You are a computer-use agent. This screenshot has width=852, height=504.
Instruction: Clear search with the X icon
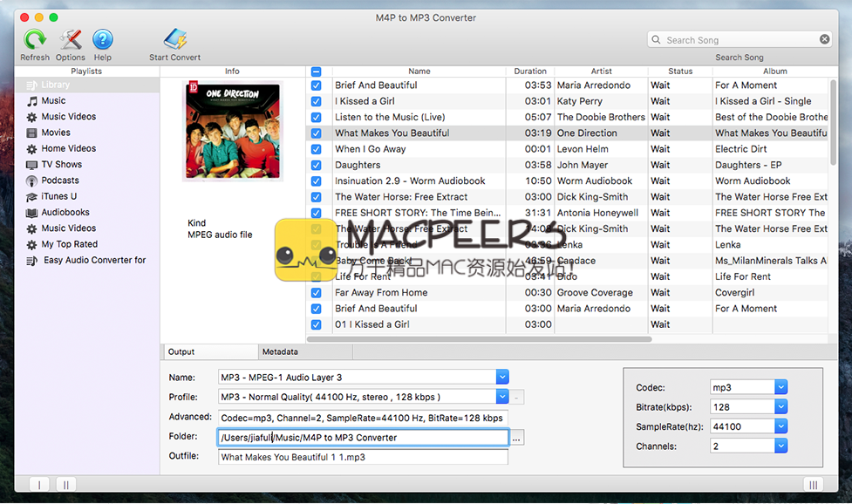(x=824, y=39)
